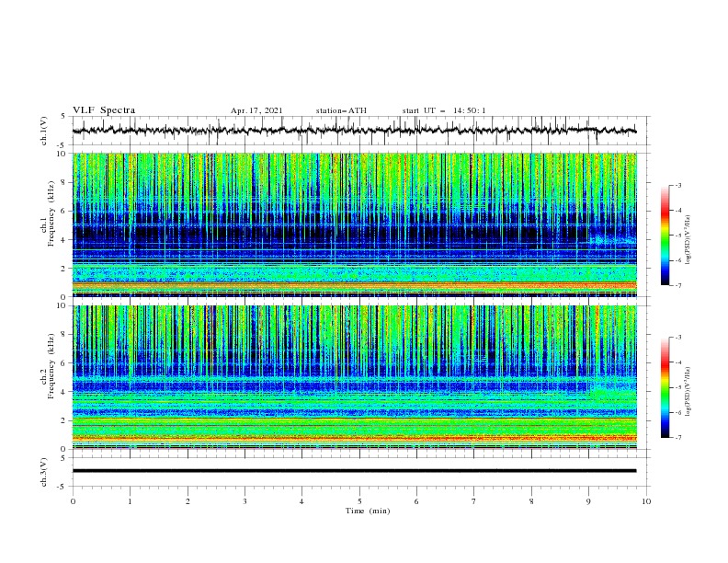Click the ch.3 flat voltage trace
This screenshot has width=728, height=563.
[354, 471]
